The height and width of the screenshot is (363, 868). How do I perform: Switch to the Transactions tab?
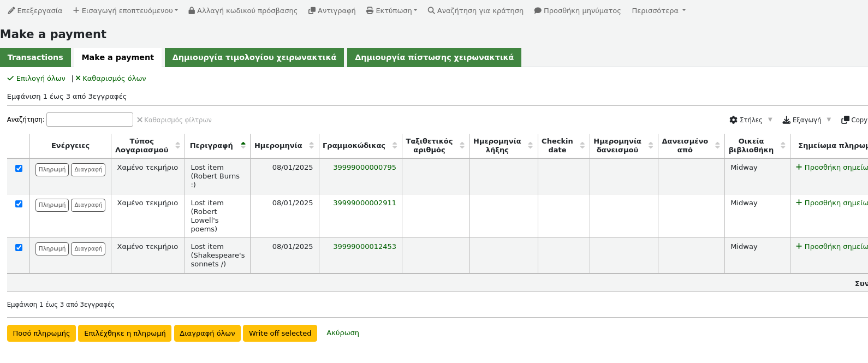click(x=35, y=57)
